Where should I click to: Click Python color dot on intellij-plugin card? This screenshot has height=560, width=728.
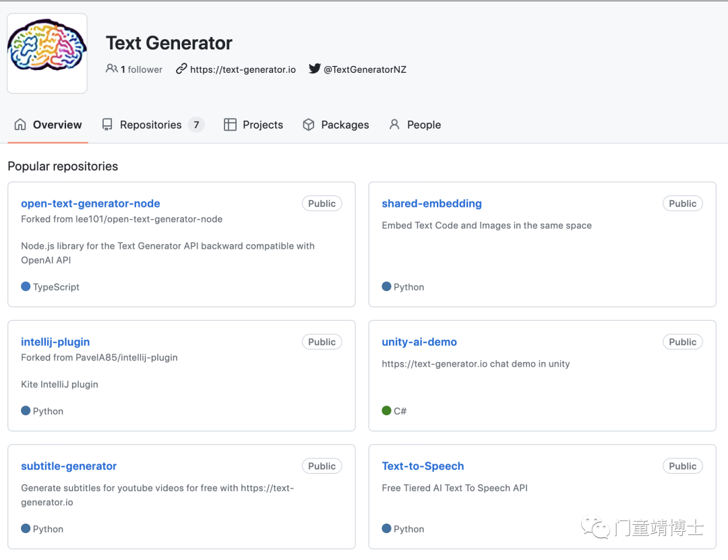pyautogui.click(x=26, y=410)
